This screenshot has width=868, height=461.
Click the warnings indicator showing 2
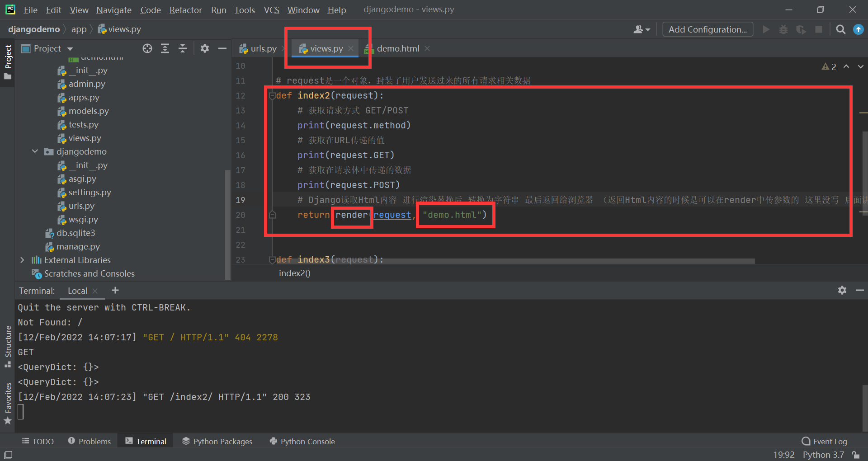tap(829, 66)
